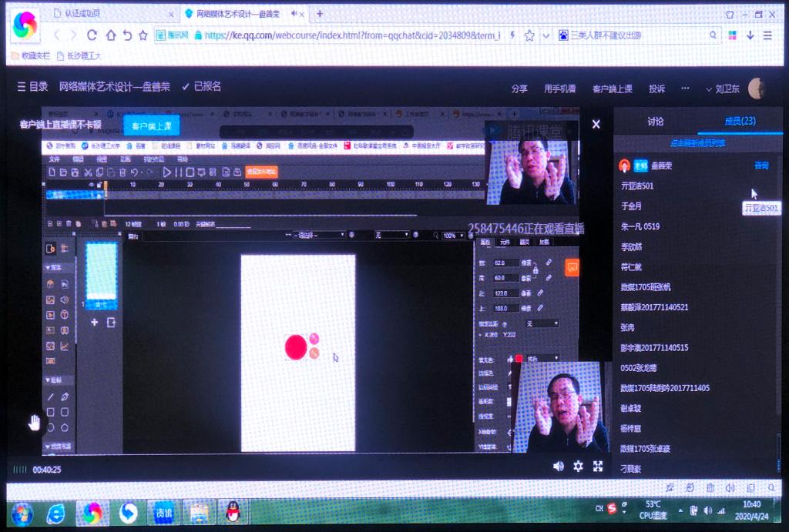The height and width of the screenshot is (532, 789).
Task: Bookmark page with star icon
Action: (x=529, y=35)
